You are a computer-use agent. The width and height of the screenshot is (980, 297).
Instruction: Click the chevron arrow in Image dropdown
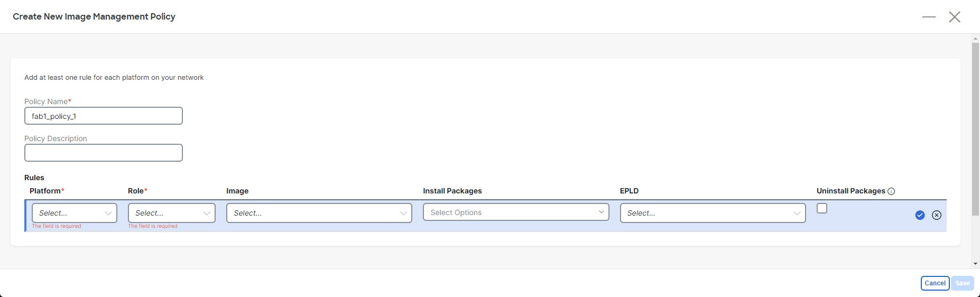[403, 214]
